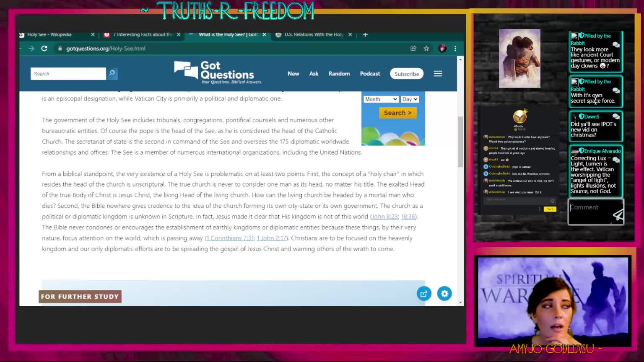Open the 18:36 verse link
644x362 pixels.
click(408, 217)
